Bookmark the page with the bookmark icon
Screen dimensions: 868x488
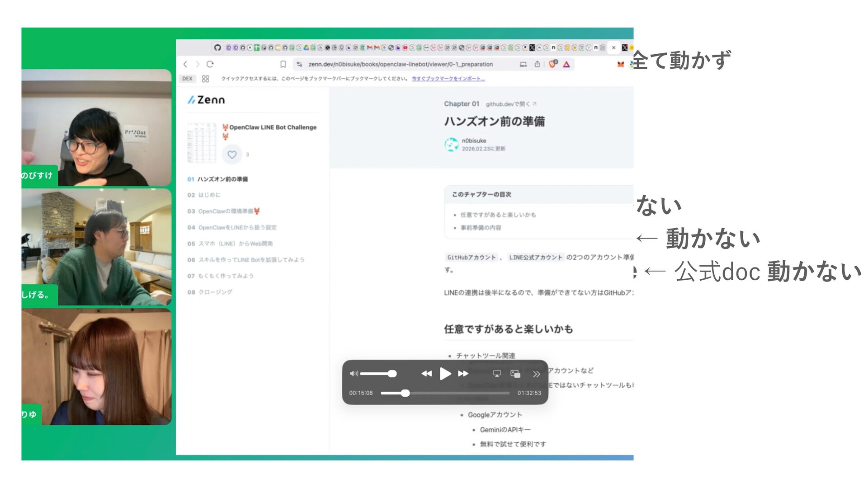point(283,64)
